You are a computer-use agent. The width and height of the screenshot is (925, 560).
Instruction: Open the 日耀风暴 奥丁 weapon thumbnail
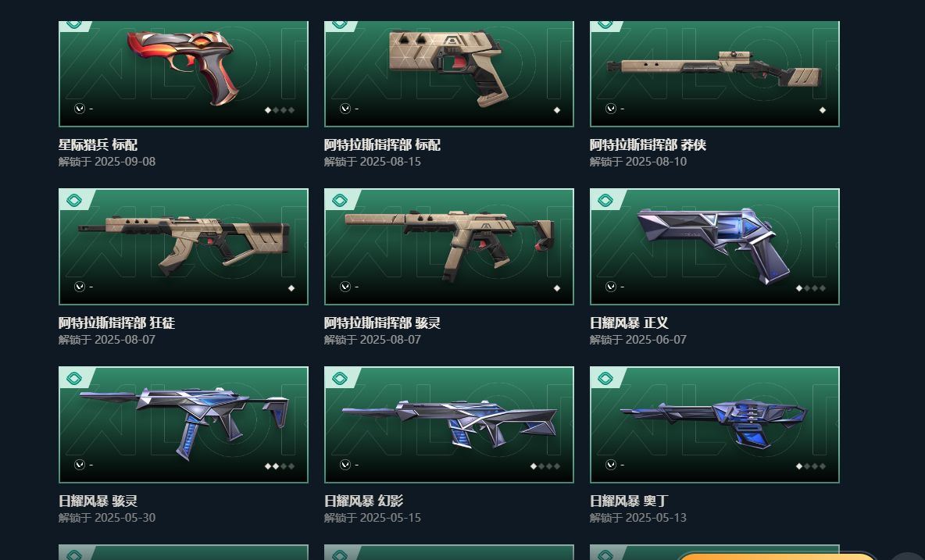714,424
